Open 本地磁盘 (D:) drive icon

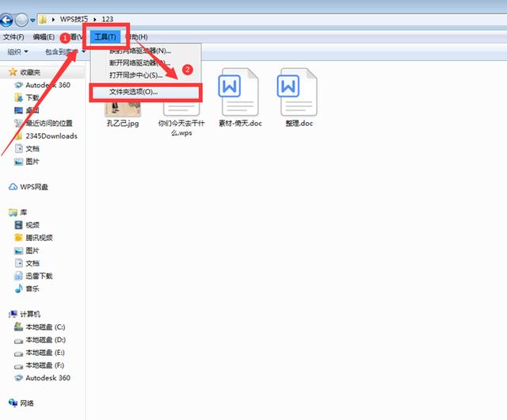tap(19, 341)
